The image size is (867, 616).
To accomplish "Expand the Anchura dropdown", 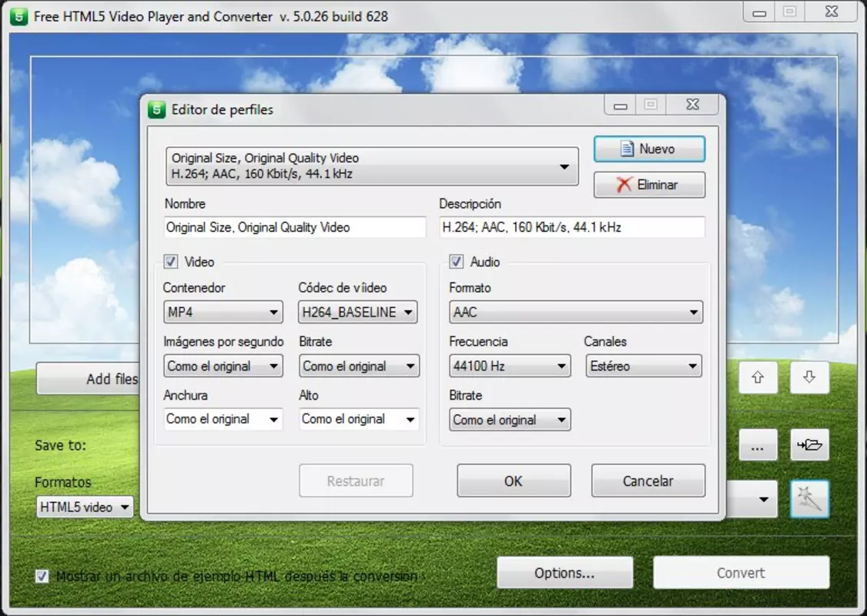I will point(223,419).
